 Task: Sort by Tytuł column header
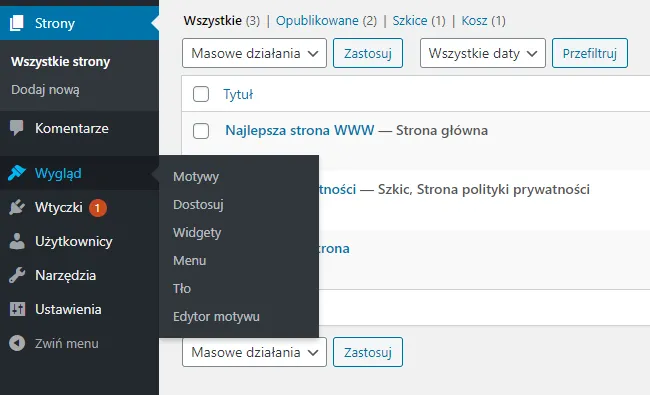tap(238, 95)
